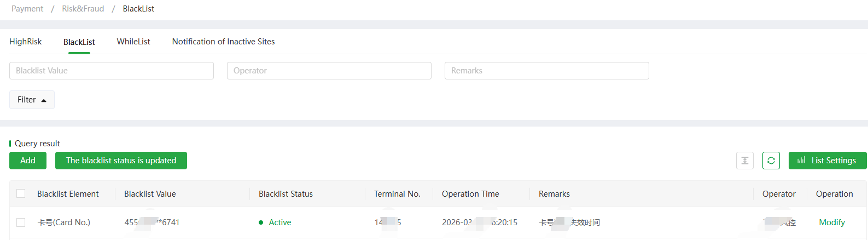
Task: Click the Operation Time column header
Action: click(x=470, y=194)
